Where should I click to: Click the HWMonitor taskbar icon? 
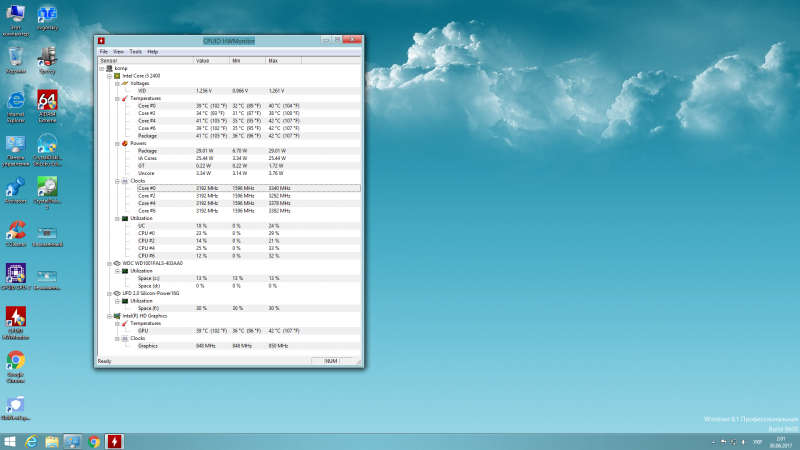pyautogui.click(x=114, y=440)
